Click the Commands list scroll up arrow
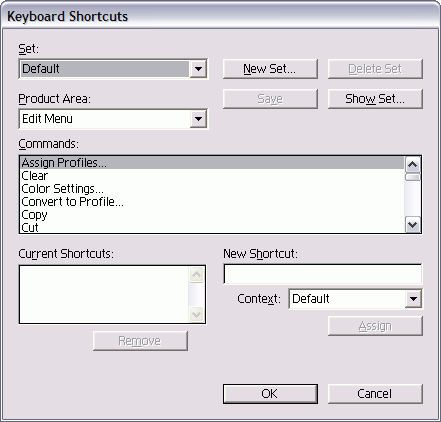 pyautogui.click(x=413, y=164)
